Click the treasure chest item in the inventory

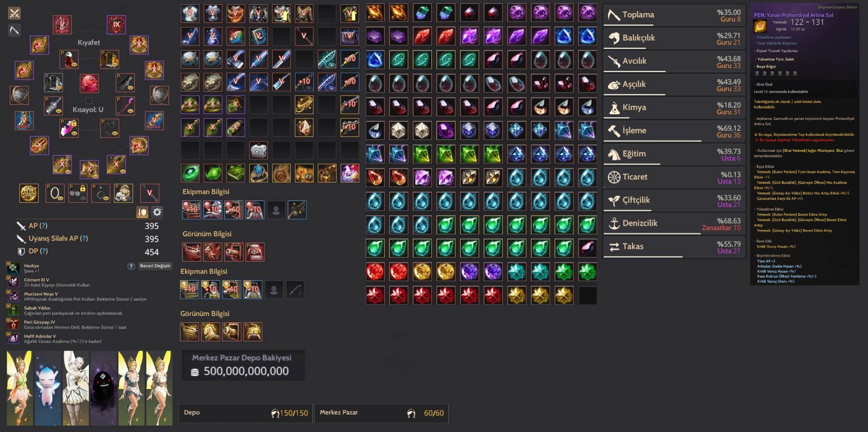tap(258, 150)
